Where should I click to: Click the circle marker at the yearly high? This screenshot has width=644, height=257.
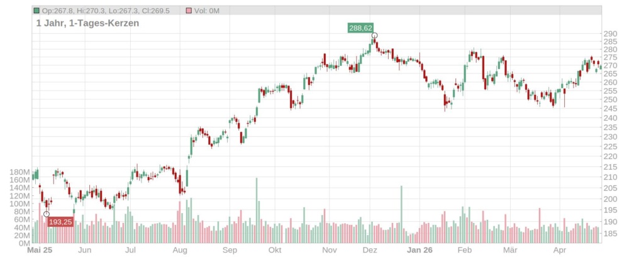coord(374,36)
